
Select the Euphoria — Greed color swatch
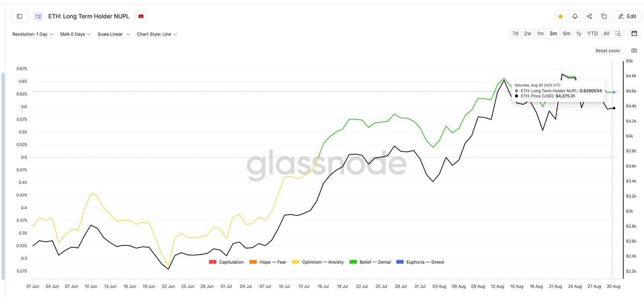[x=400, y=262]
